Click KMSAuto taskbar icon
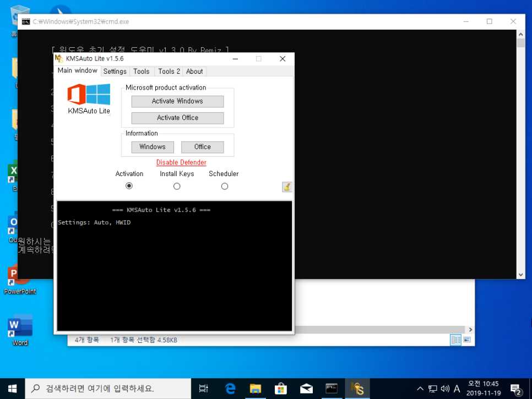 point(357,389)
